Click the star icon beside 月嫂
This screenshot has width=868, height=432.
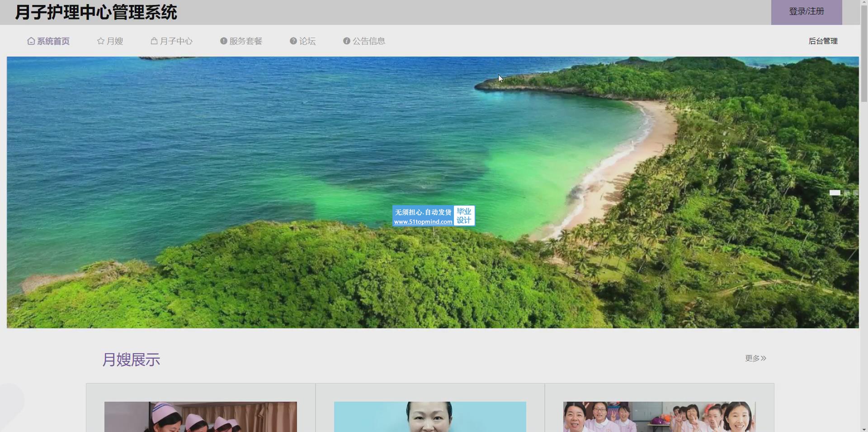click(101, 41)
